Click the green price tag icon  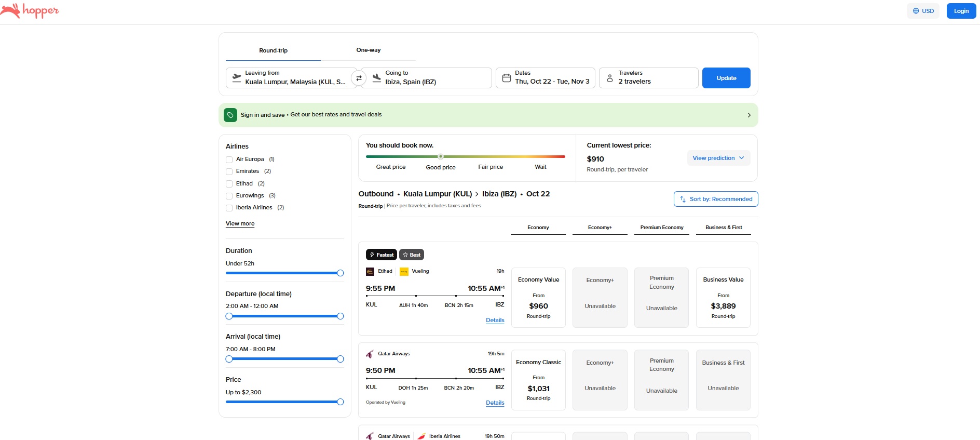click(230, 115)
